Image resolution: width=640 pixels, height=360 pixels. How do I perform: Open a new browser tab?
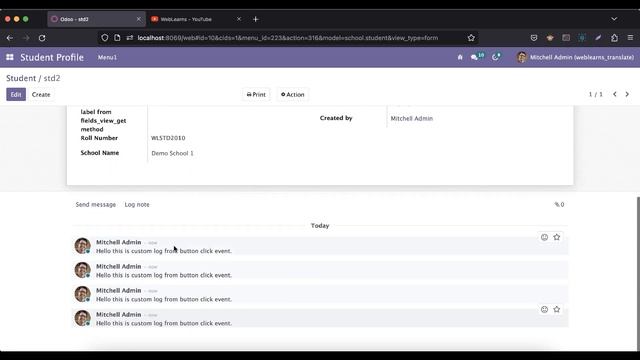pos(256,19)
